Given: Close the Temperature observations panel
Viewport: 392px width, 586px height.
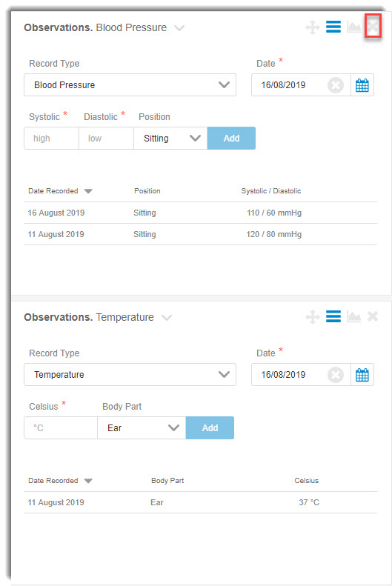Looking at the screenshot, I should pos(373,316).
